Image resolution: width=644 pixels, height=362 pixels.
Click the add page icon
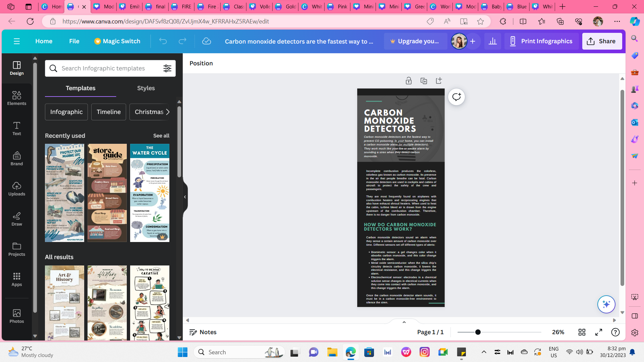tap(439, 81)
